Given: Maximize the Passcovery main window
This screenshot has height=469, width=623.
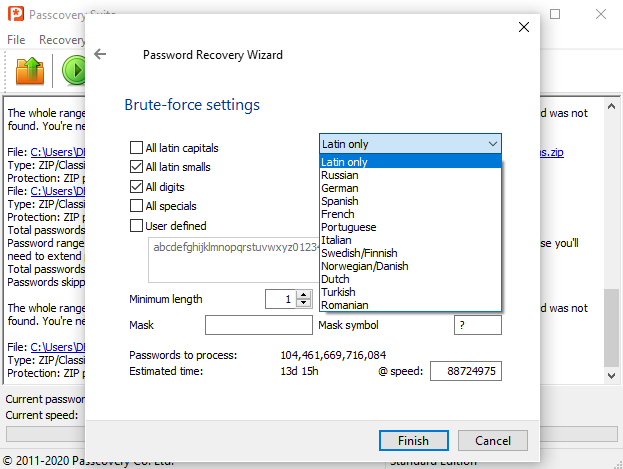Looking at the screenshot, I should tap(555, 14).
